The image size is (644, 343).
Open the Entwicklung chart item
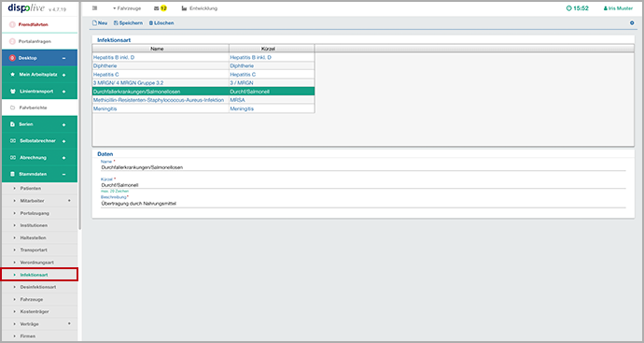(x=200, y=8)
